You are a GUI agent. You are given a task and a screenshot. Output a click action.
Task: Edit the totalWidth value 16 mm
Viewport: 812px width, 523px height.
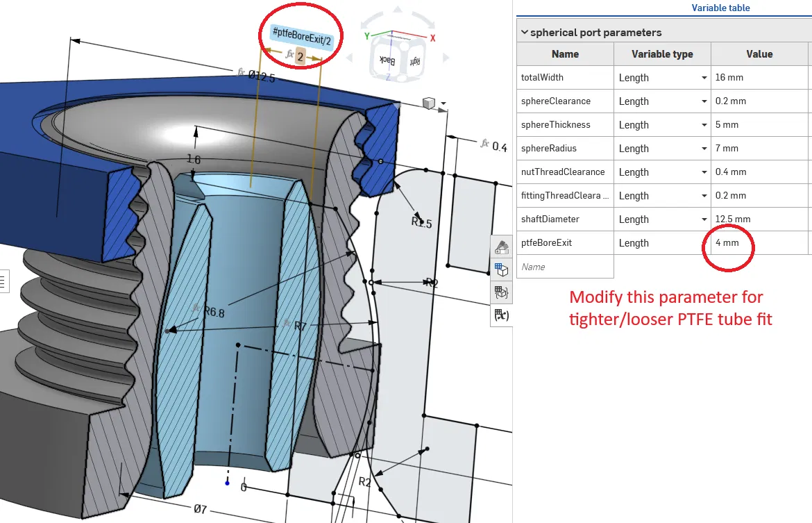click(759, 77)
